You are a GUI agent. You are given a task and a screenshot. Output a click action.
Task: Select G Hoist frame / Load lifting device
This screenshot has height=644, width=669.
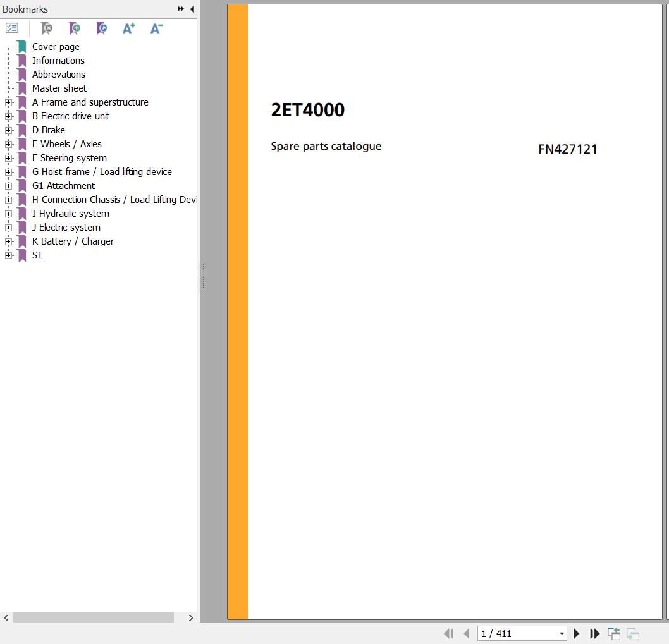pyautogui.click(x=102, y=172)
